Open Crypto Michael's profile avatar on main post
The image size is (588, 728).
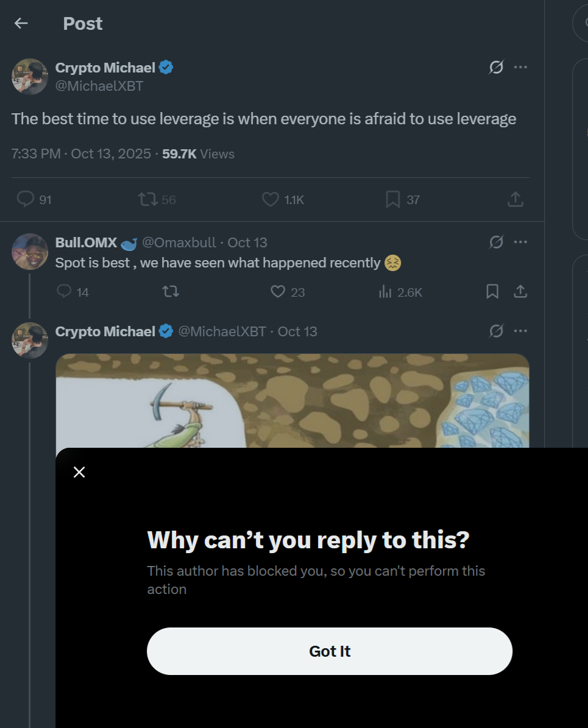30,77
